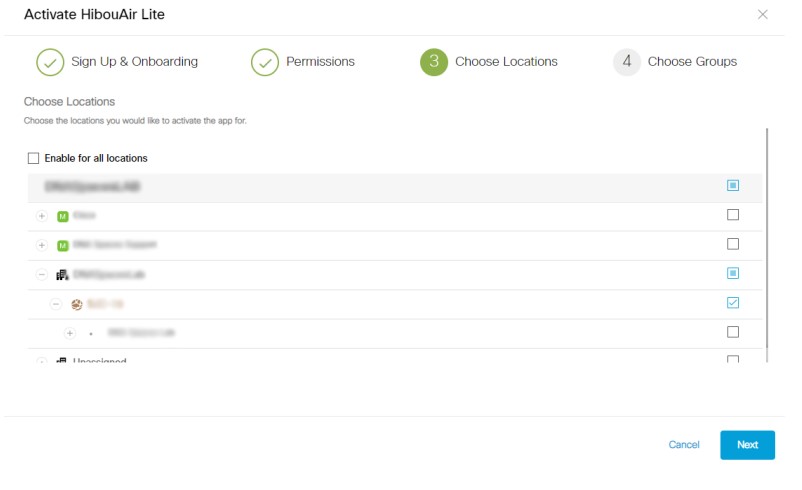Image resolution: width=802 pixels, height=490 pixels.
Task: Click the Cancel link
Action: click(x=683, y=444)
